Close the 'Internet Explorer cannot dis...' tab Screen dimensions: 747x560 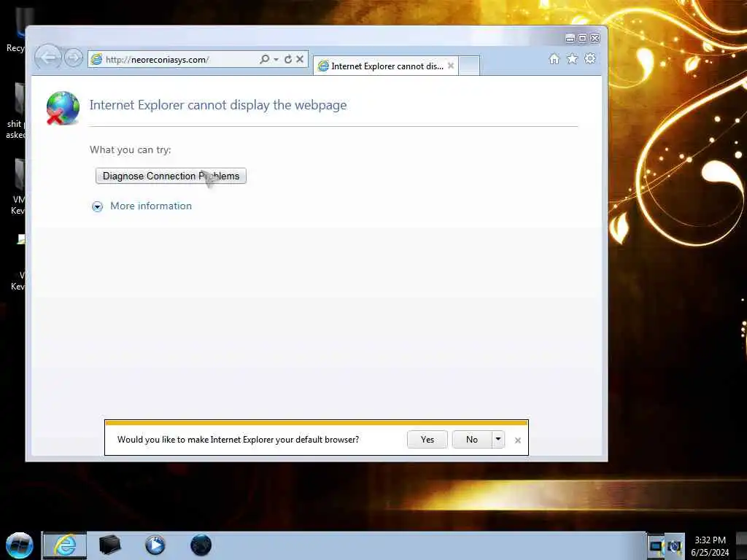pyautogui.click(x=451, y=66)
